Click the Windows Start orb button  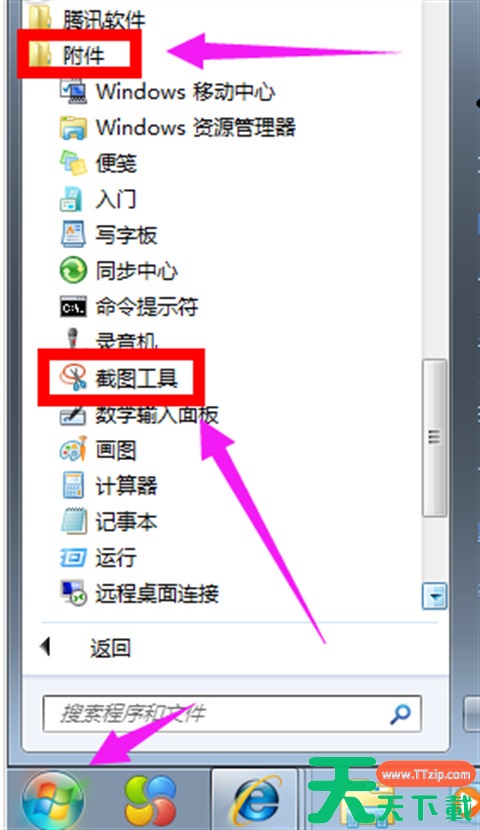pos(53,802)
